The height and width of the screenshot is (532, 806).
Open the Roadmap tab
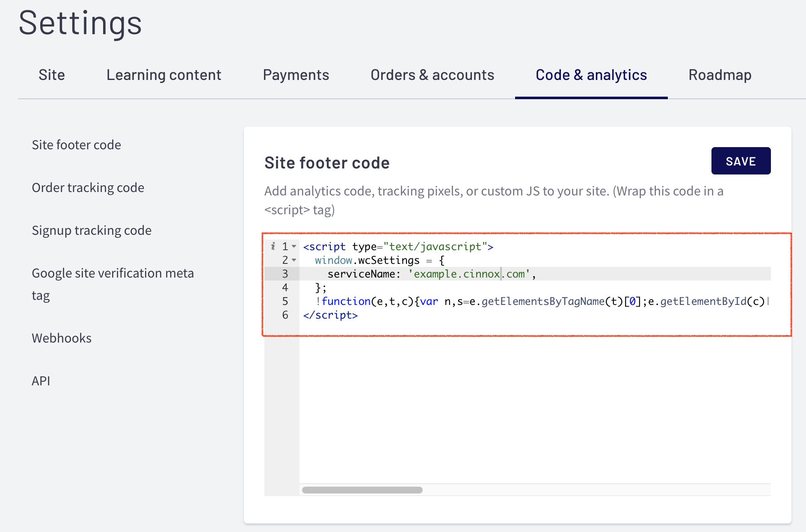click(720, 75)
